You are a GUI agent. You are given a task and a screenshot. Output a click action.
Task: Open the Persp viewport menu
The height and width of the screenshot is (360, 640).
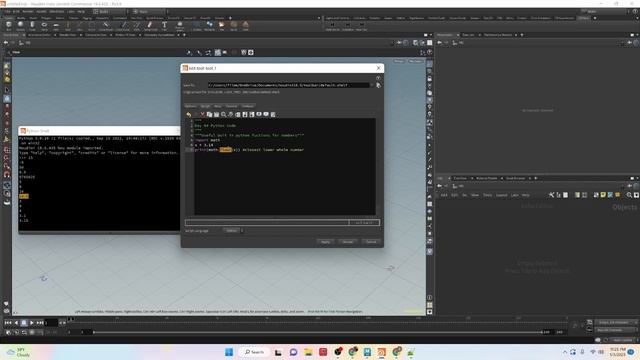pos(399,61)
